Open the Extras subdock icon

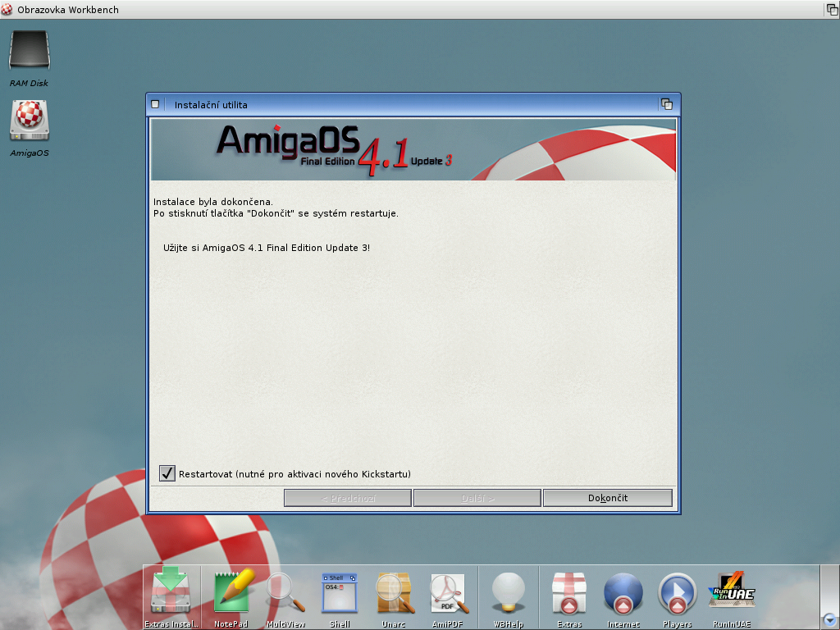pyautogui.click(x=569, y=593)
